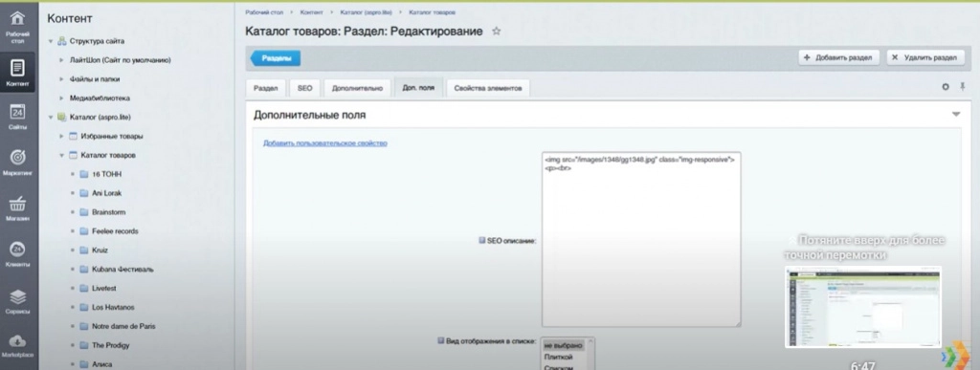
Task: Click the Структура сайта tree icon
Action: 62,41
